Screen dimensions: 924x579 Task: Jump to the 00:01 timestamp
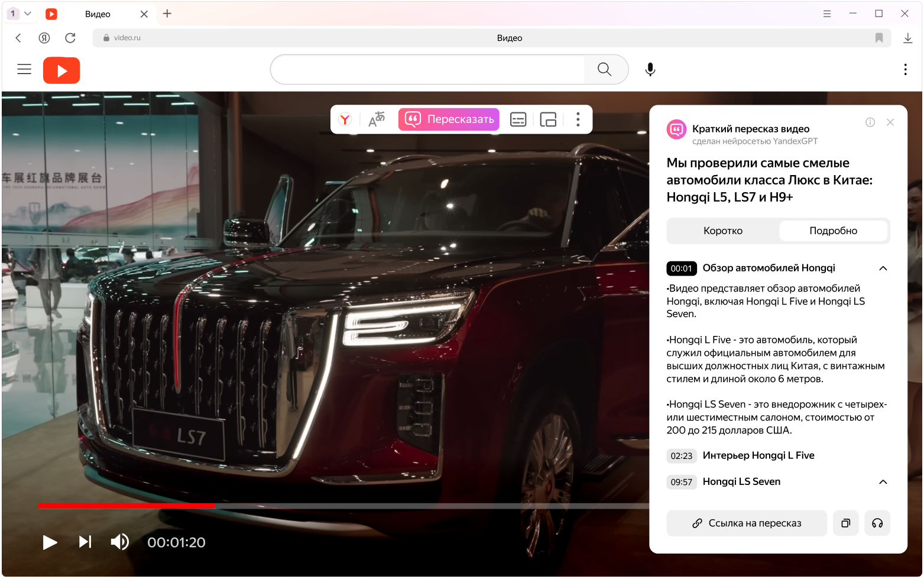682,269
